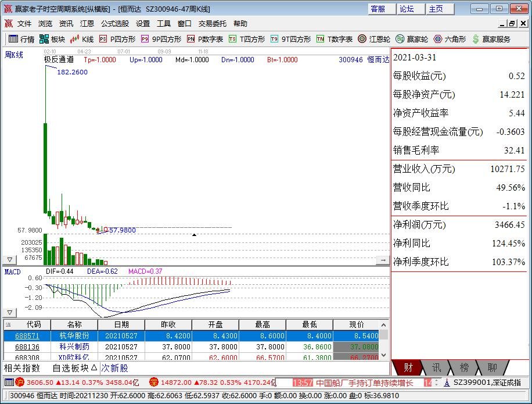Click the 主页 homepage button
Viewport: 532px width, 404px height.
pyautogui.click(x=440, y=9)
